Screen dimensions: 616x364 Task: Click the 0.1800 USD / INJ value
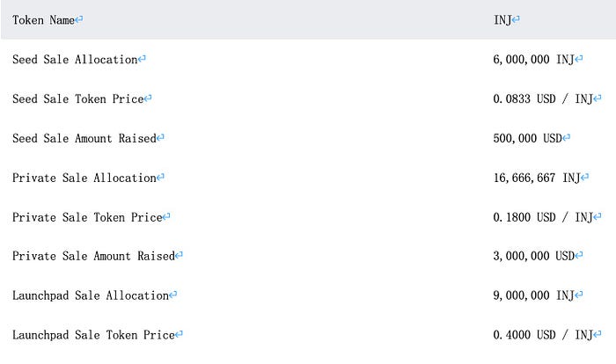pyautogui.click(x=543, y=217)
